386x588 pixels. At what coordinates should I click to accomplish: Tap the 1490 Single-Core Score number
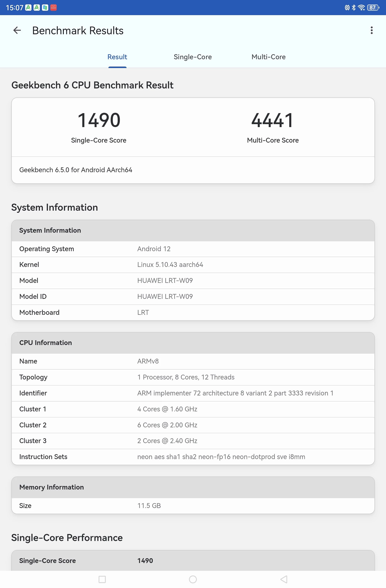(x=99, y=120)
